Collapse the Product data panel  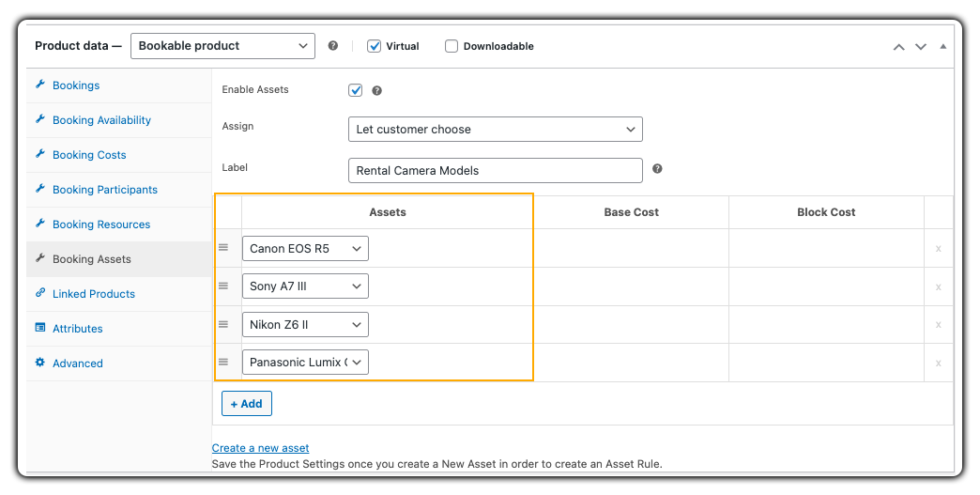[x=942, y=46]
